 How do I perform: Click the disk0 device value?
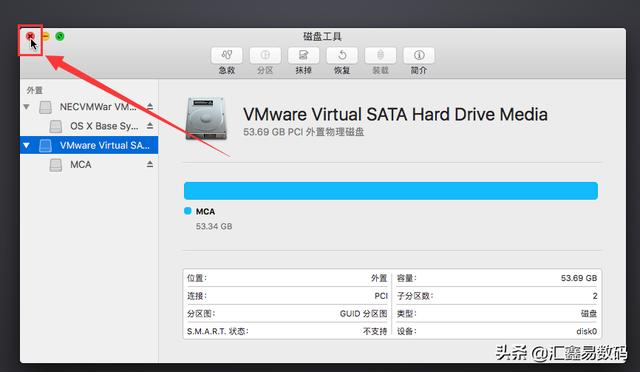point(587,331)
